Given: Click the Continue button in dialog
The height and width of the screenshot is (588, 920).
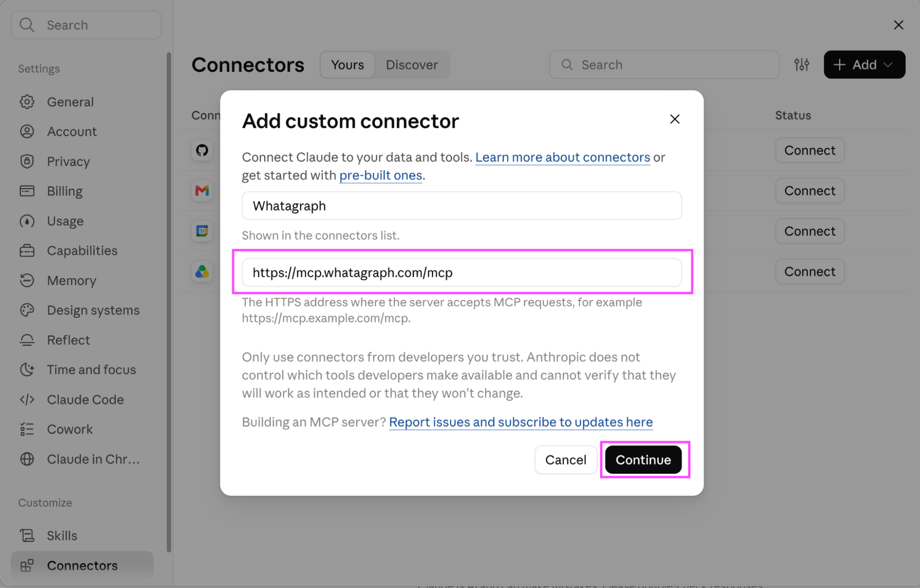Looking at the screenshot, I should [643, 460].
